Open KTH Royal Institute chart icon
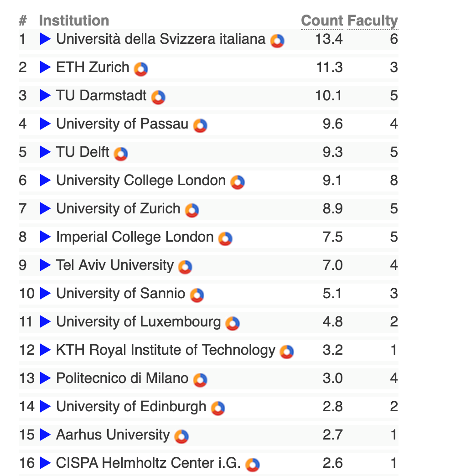The height and width of the screenshot is (476, 476). pyautogui.click(x=287, y=352)
